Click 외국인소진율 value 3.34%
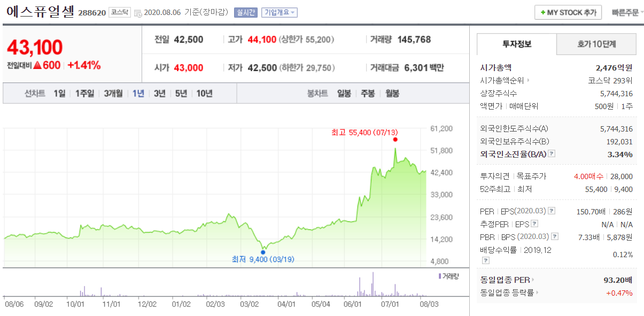 click(620, 155)
